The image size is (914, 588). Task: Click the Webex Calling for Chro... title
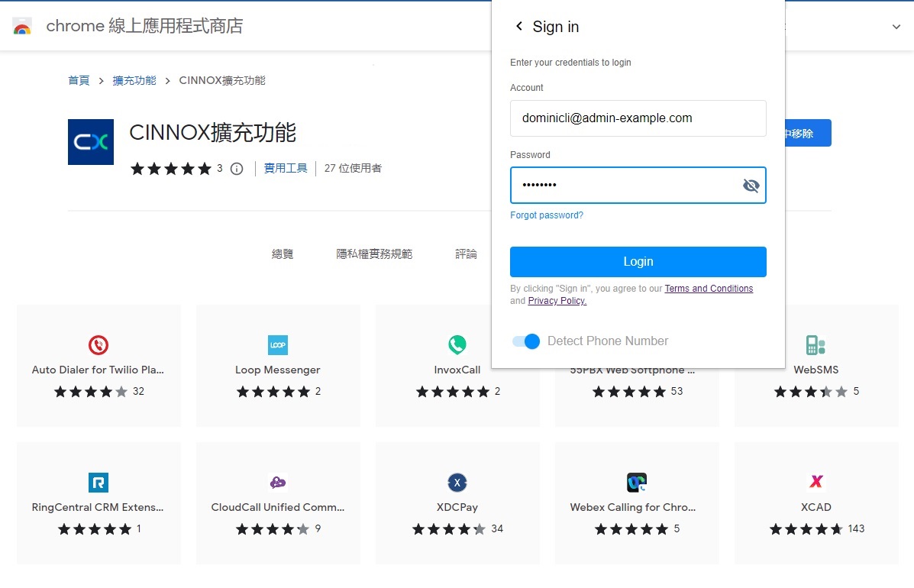pos(633,508)
